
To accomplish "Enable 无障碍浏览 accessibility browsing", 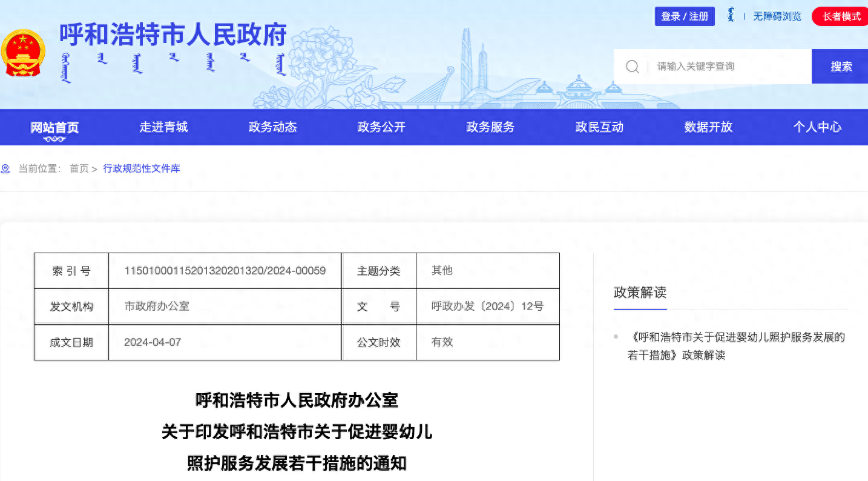I will coord(777,16).
